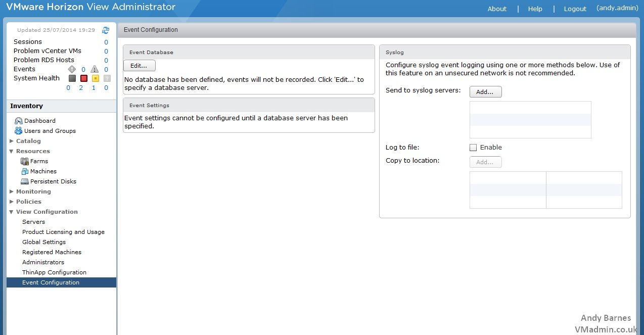This screenshot has height=335, width=644.
Task: Click the Sessions count value
Action: 106,42
